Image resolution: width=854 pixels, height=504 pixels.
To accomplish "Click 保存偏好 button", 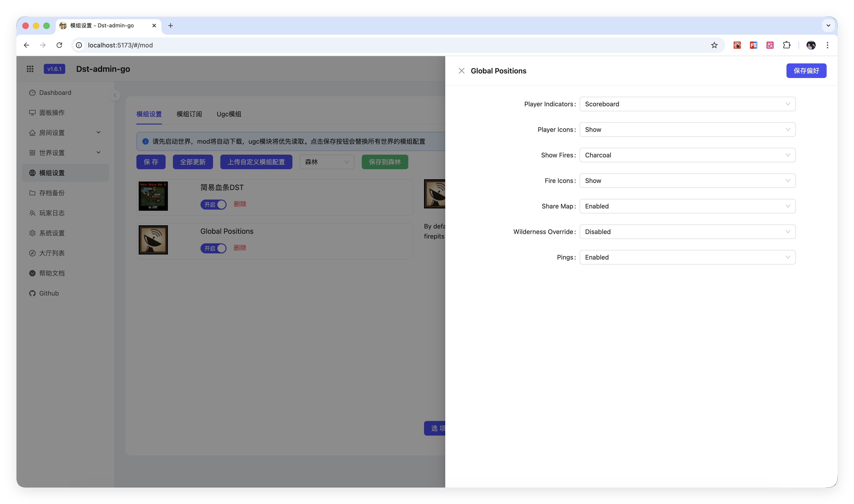I will 806,71.
